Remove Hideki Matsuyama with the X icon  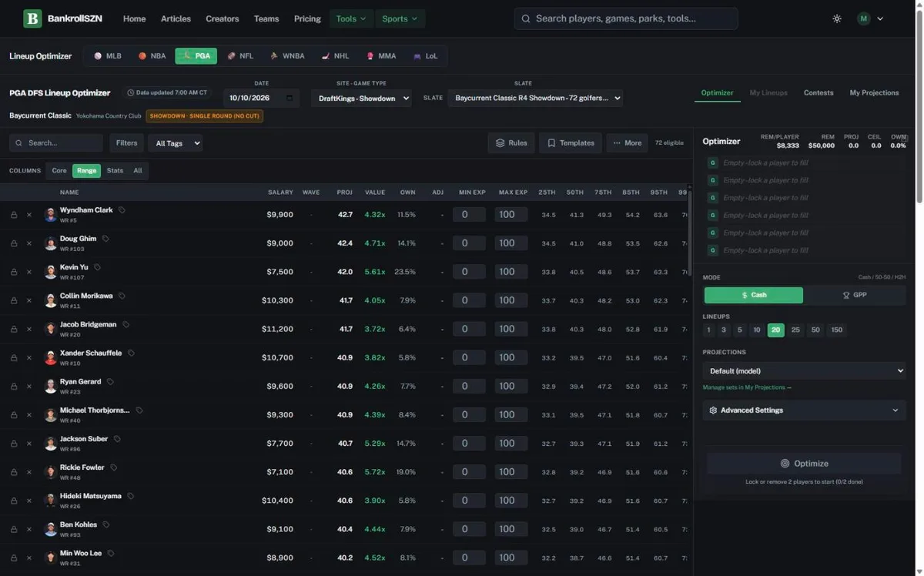click(x=29, y=501)
